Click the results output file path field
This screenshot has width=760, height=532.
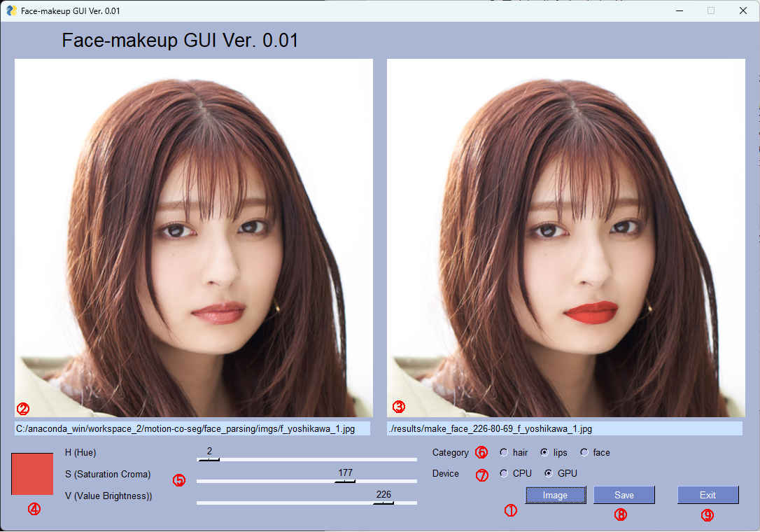click(564, 428)
